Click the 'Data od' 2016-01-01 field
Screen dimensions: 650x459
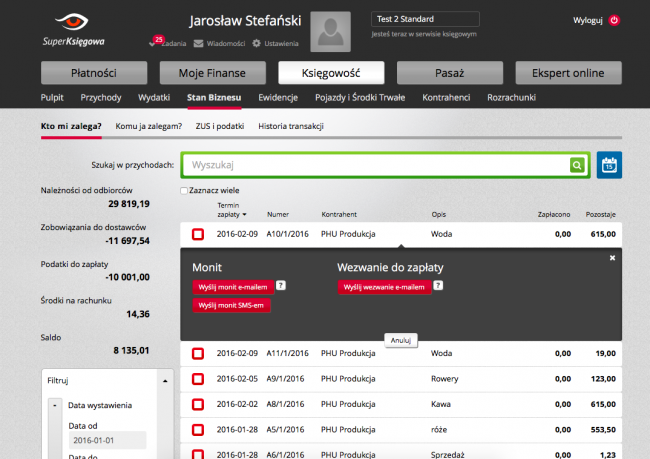tap(107, 440)
